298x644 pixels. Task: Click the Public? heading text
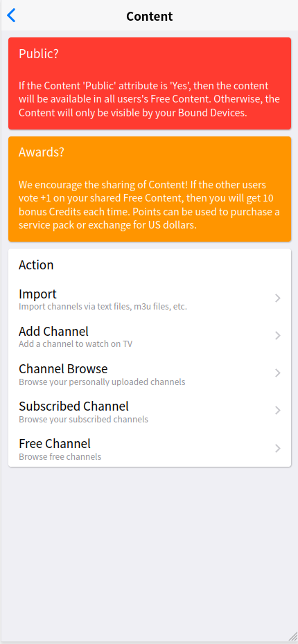click(39, 54)
